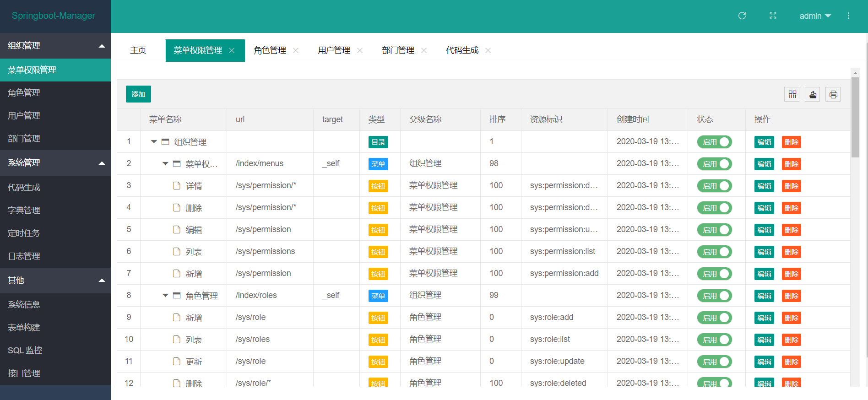
Task: Open the vertical three-dot more menu
Action: (x=848, y=16)
